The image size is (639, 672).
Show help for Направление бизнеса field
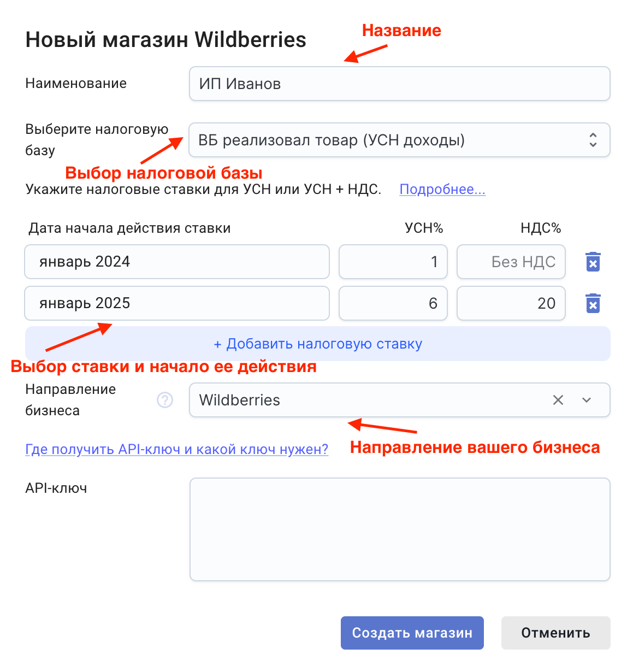165,400
